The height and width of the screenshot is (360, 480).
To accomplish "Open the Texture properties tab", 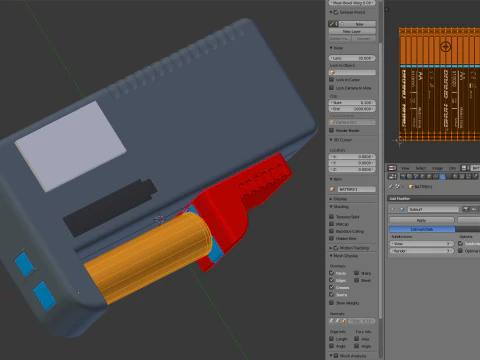I will pos(462,176).
